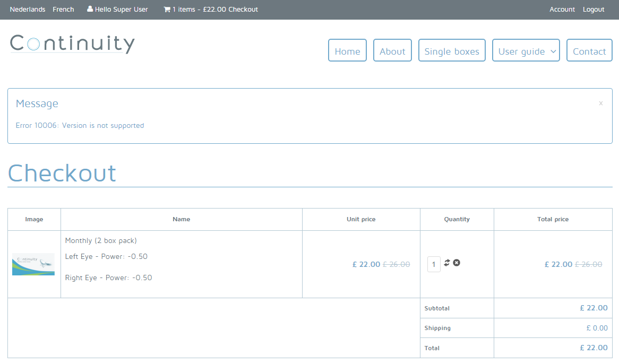Viewport: 619px width, 364px height.
Task: Click the user profile icon beside the greeting
Action: [x=90, y=10]
